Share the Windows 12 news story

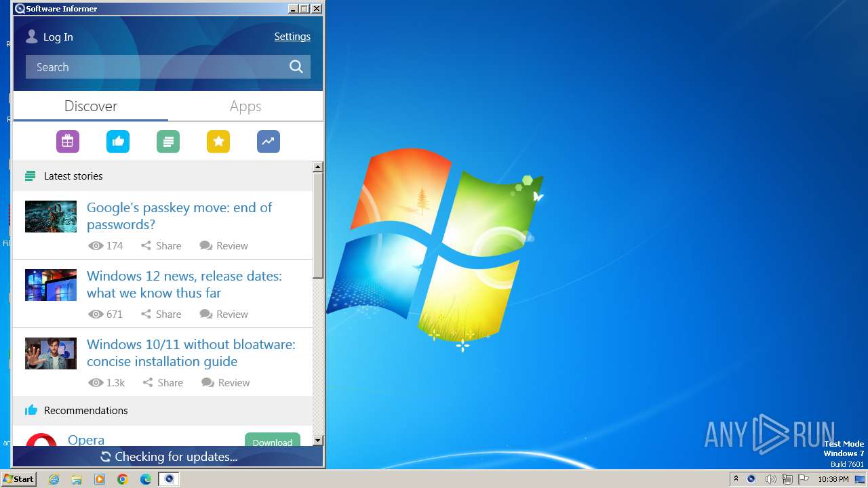click(x=161, y=314)
